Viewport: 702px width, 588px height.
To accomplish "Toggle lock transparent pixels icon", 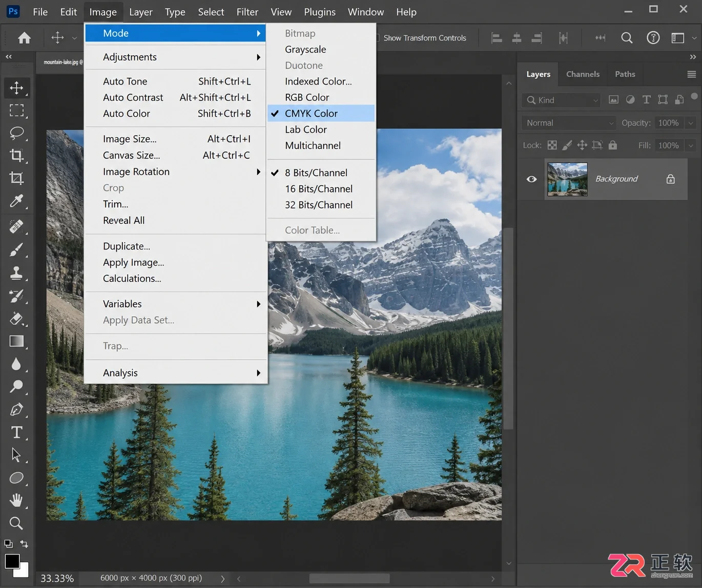I will (552, 145).
